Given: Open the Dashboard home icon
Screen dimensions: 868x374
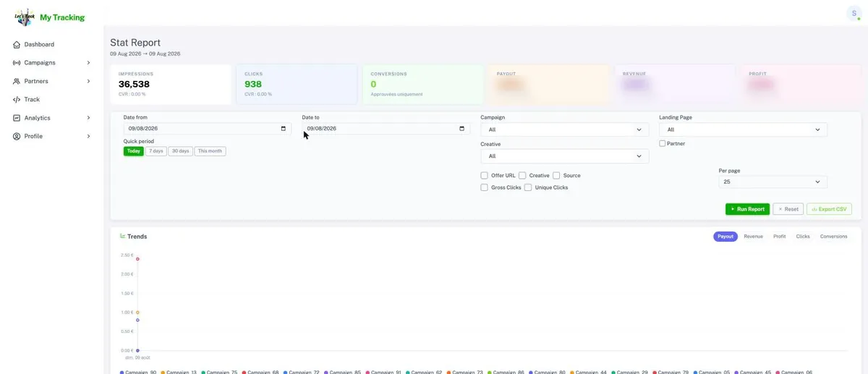Looking at the screenshot, I should (x=17, y=45).
